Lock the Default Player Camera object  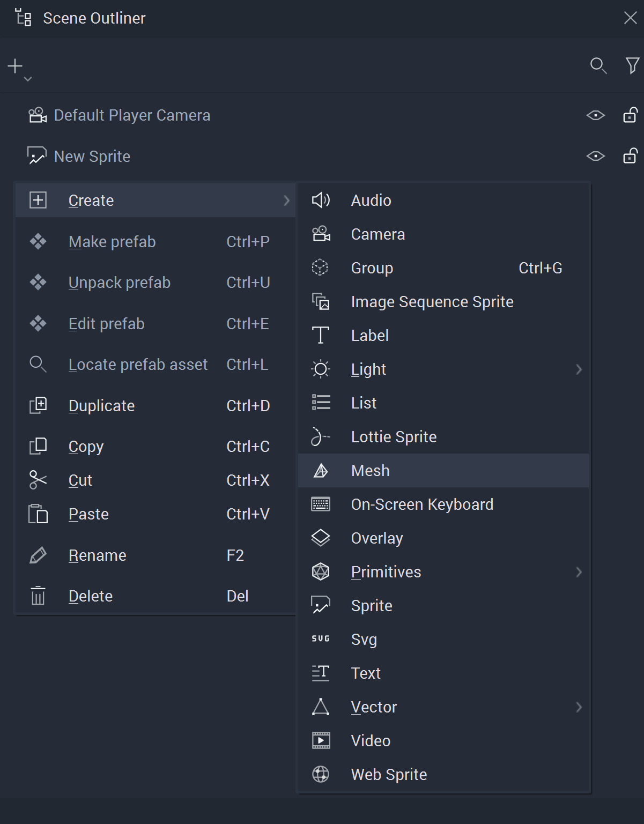[x=630, y=115]
